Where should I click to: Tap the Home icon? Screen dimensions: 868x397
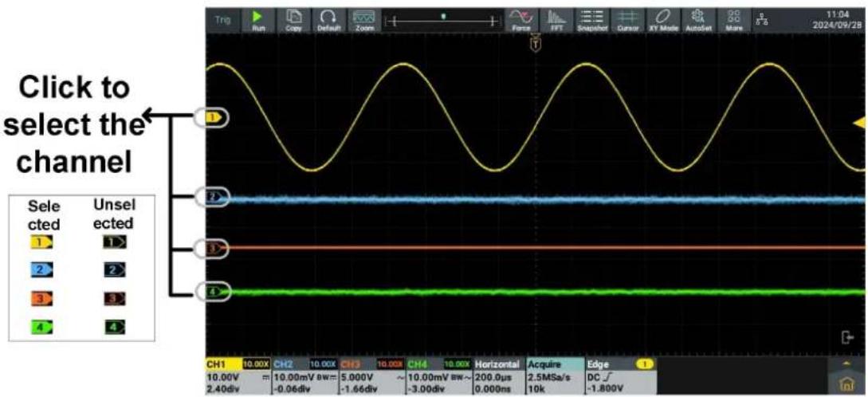846,383
